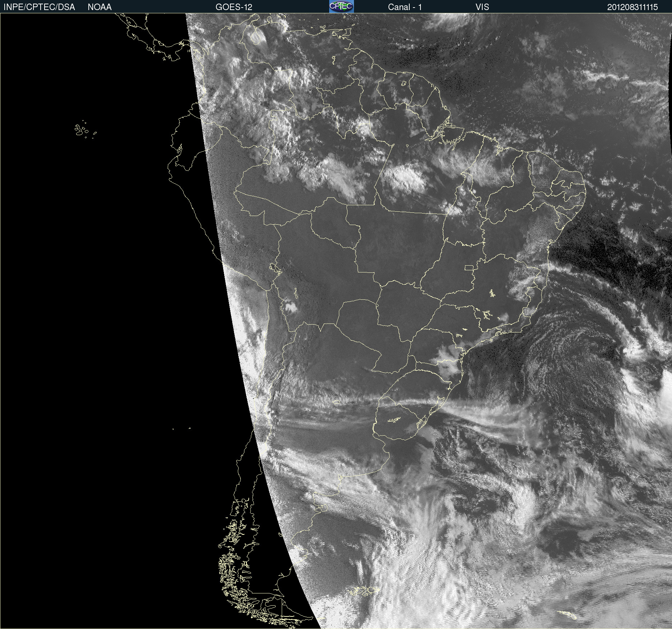Select the INPE/CPTEC/DSA header text

point(39,7)
